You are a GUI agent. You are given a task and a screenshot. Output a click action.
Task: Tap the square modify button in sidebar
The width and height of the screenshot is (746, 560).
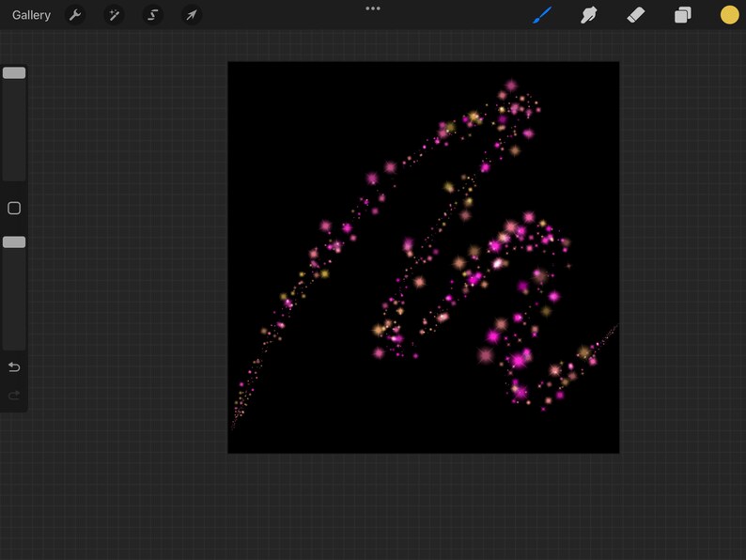(14, 208)
